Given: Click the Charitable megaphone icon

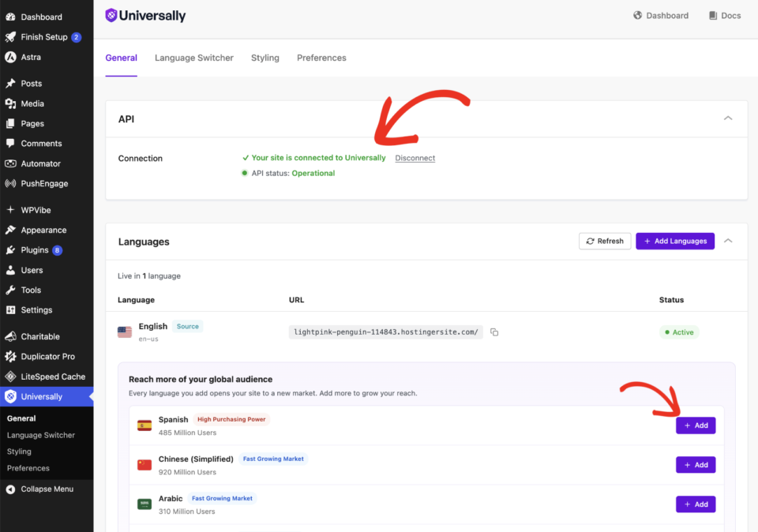Looking at the screenshot, I should point(10,336).
